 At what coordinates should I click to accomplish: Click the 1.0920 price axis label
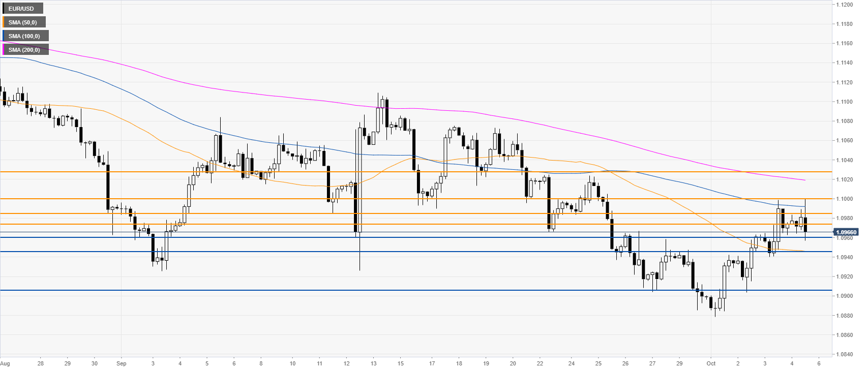pos(845,276)
